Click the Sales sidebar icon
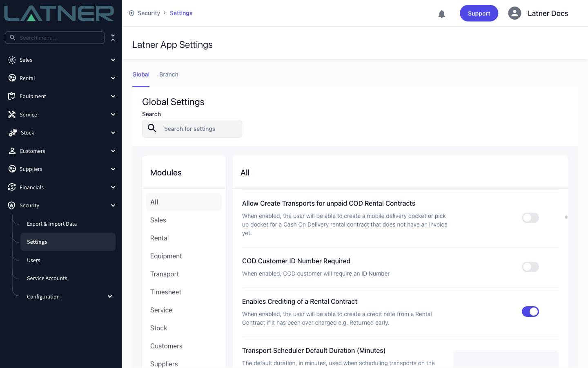This screenshot has width=588, height=368. 12,60
